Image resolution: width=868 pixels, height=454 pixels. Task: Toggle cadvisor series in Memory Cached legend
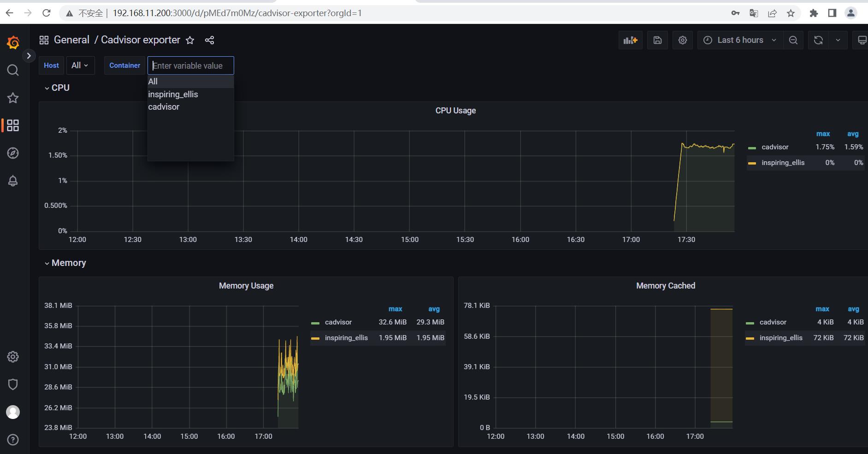pos(773,322)
